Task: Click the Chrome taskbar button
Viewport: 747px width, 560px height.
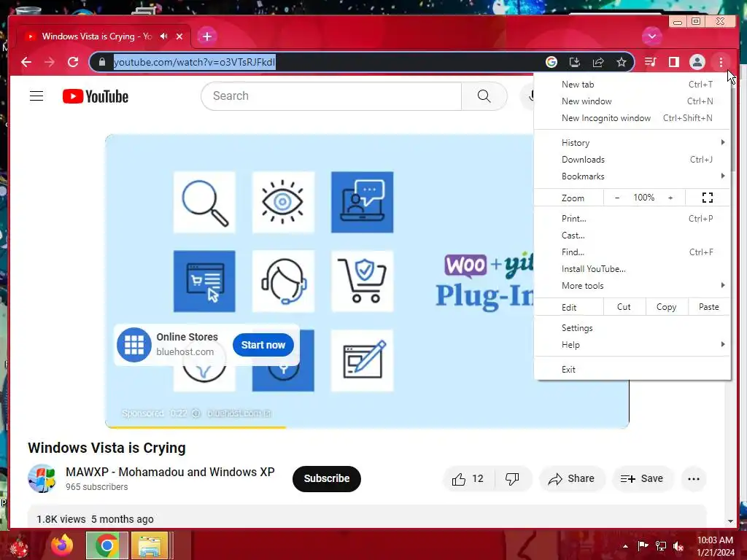Action: tap(107, 545)
